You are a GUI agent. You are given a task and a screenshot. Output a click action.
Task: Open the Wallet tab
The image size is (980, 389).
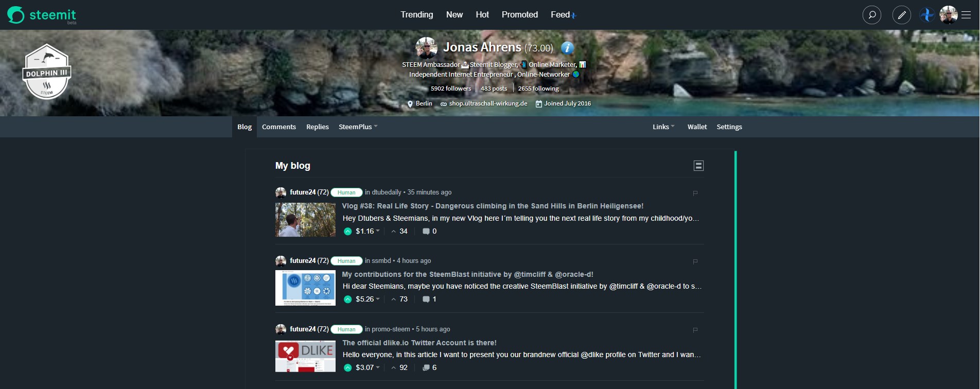pos(697,127)
